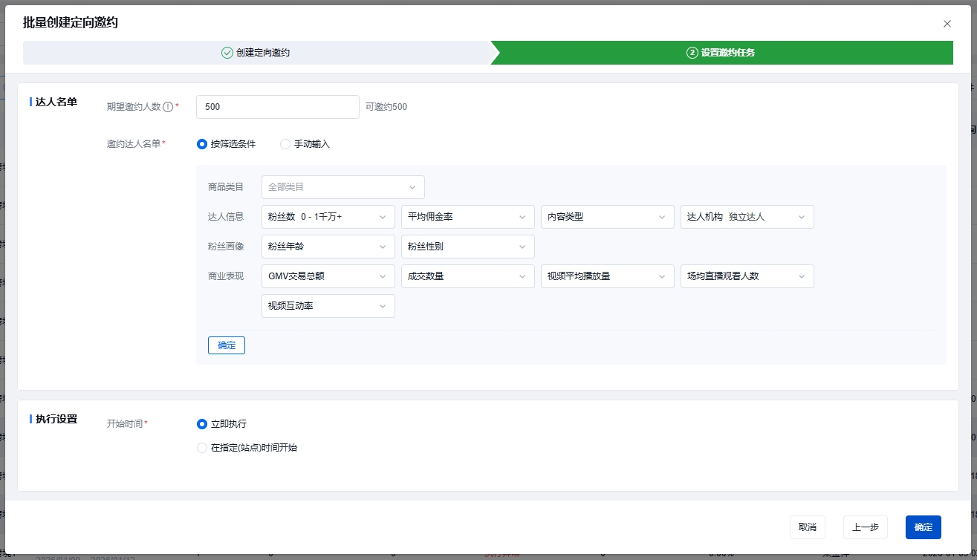
Task: Click the checkmark icon on 创建定向邀约 step
Action: (227, 53)
